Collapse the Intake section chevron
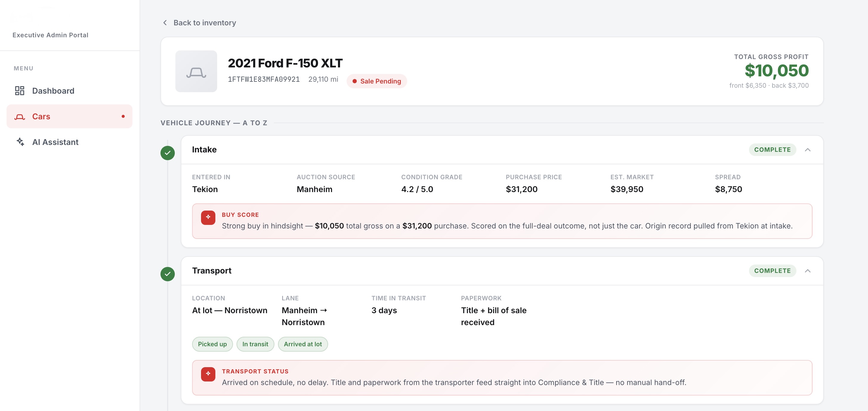This screenshot has height=411, width=868. click(x=807, y=150)
